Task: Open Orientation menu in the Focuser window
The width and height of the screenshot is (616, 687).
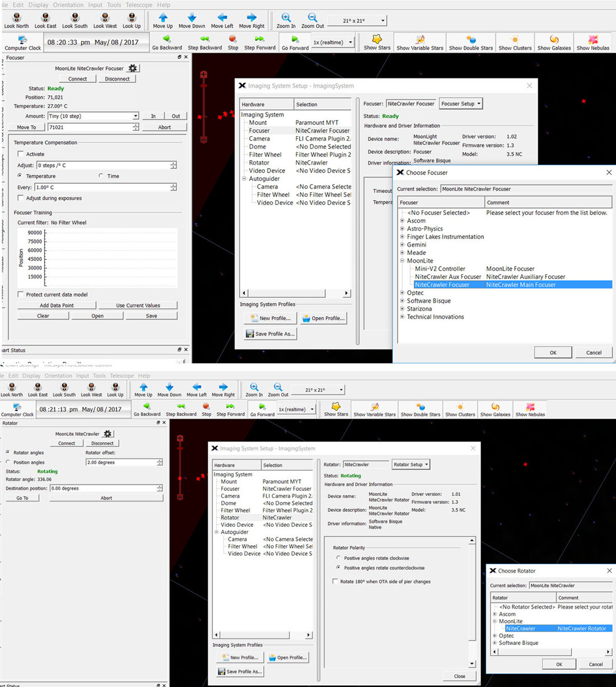Action: point(68,5)
